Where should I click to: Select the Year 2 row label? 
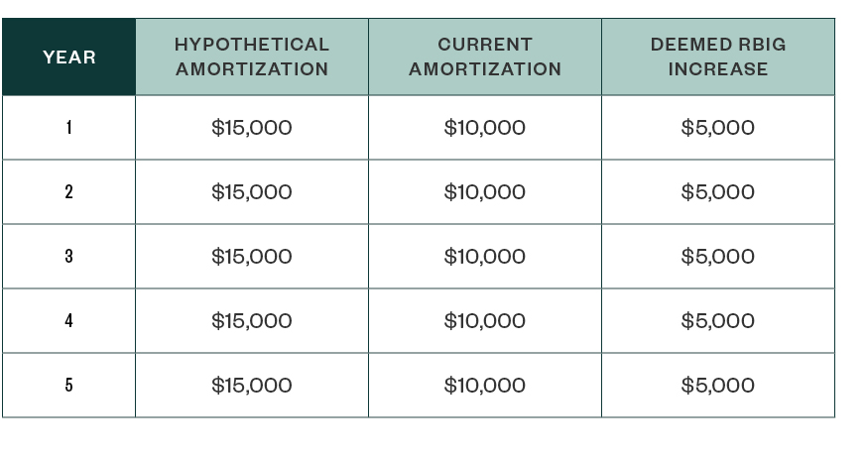pos(69,192)
